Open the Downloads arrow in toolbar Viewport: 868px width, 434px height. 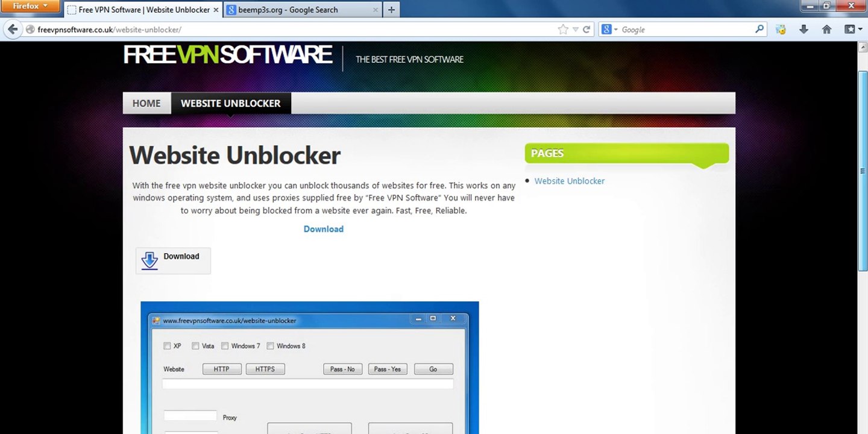(x=804, y=29)
